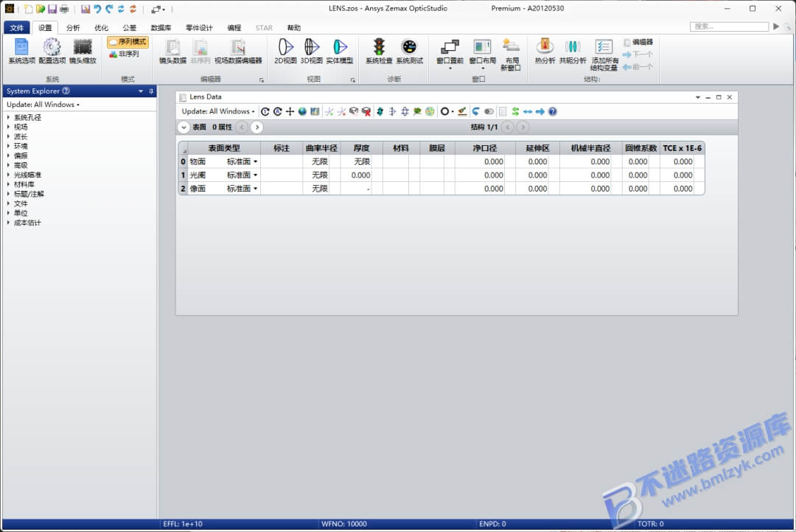The image size is (796, 532).
Task: Open surface type dropdown for 物面 row
Action: (255, 161)
